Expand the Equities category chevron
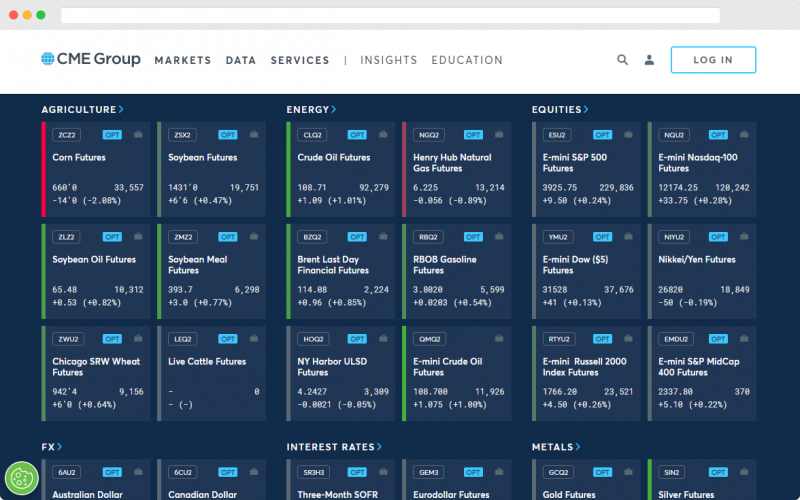 coord(586,109)
